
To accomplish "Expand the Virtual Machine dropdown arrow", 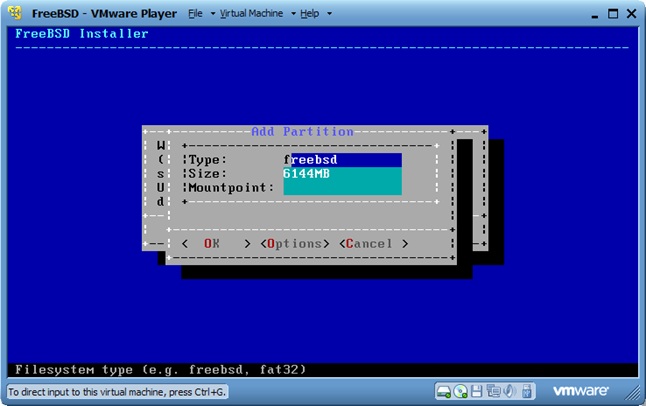I will click(x=293, y=14).
